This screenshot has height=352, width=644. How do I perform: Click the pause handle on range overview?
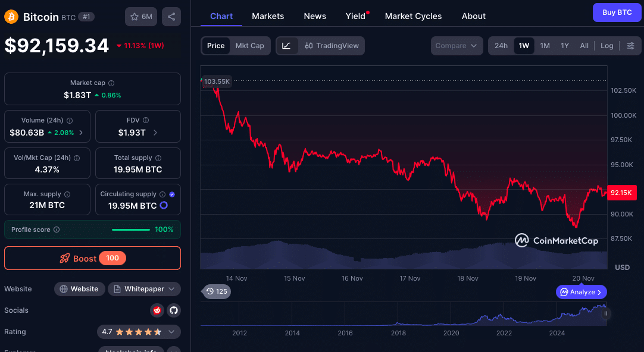pos(605,313)
